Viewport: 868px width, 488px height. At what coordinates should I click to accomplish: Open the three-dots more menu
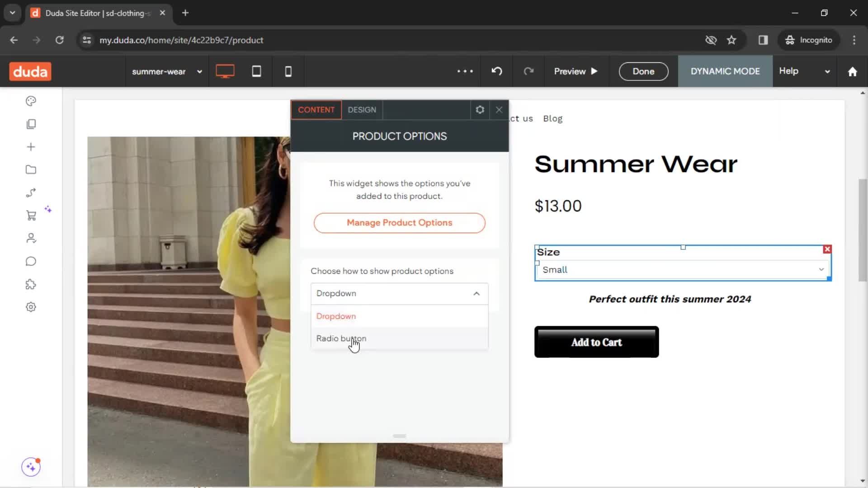click(x=465, y=71)
